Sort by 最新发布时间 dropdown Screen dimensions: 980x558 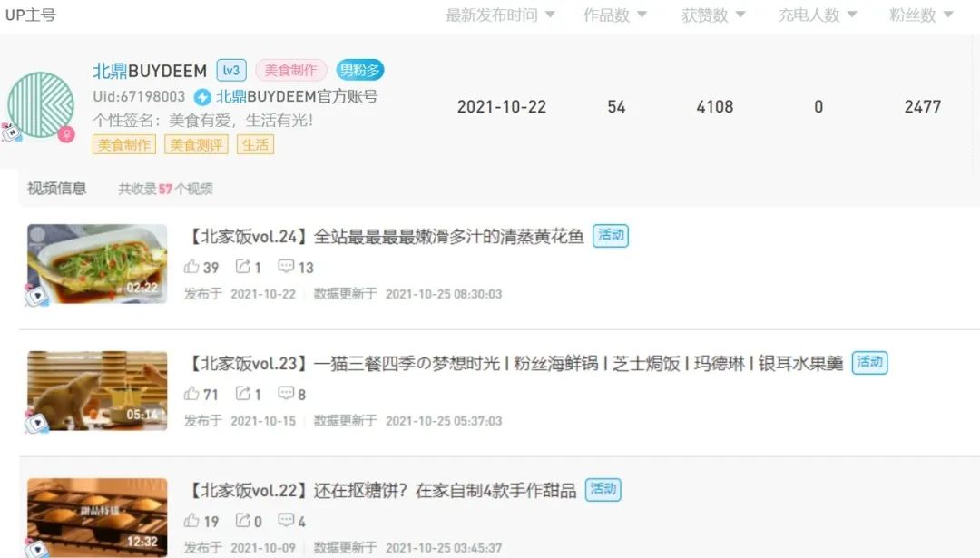click(x=500, y=15)
